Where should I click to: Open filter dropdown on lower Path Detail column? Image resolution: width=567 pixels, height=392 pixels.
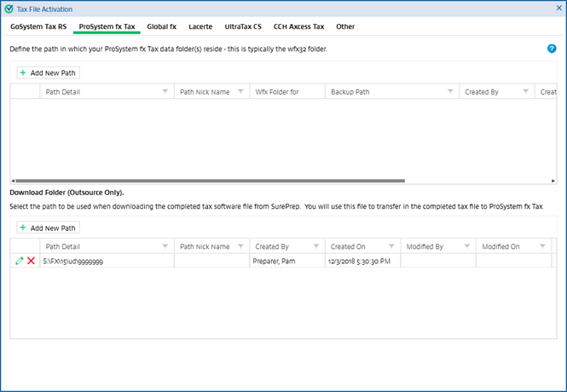[x=164, y=247]
